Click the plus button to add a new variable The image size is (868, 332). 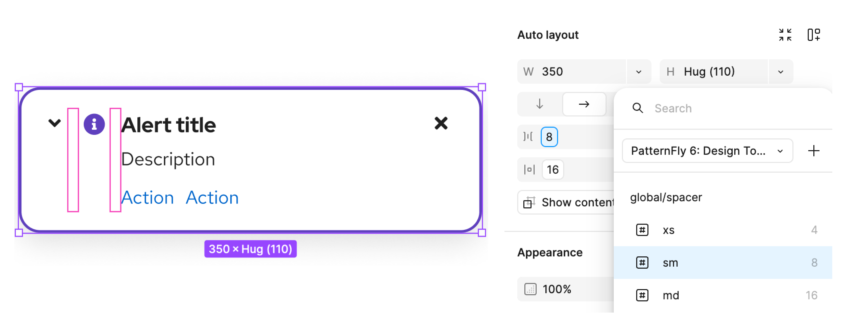(x=814, y=151)
